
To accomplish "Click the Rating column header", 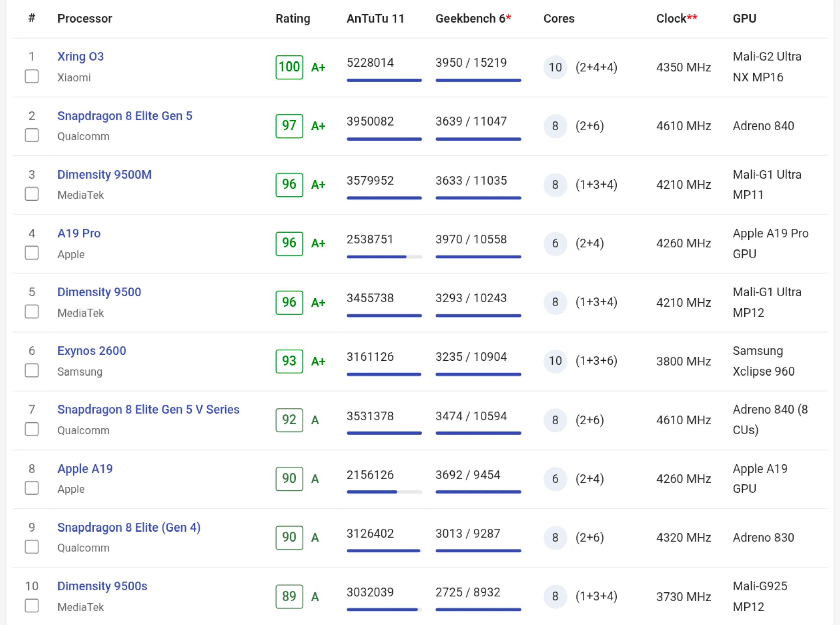I will pyautogui.click(x=293, y=19).
